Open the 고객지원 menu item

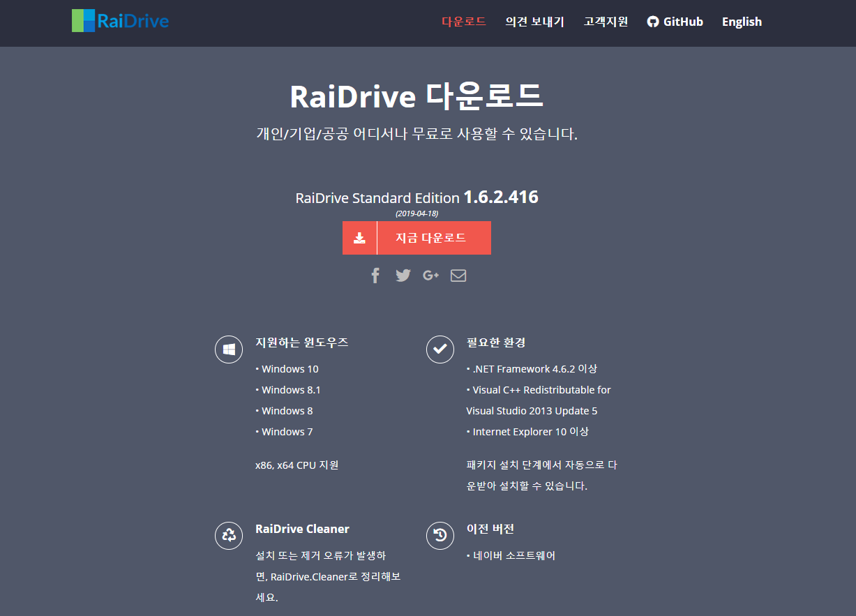coord(606,22)
